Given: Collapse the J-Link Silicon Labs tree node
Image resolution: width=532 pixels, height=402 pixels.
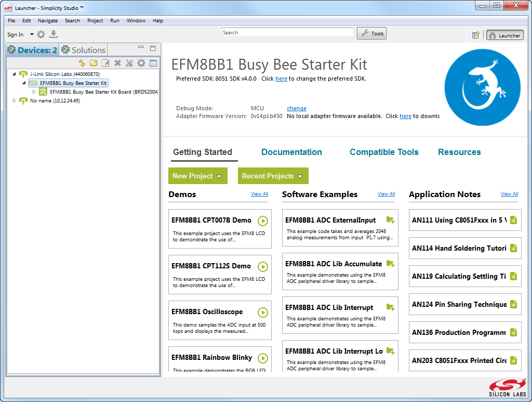Looking at the screenshot, I should pyautogui.click(x=15, y=74).
